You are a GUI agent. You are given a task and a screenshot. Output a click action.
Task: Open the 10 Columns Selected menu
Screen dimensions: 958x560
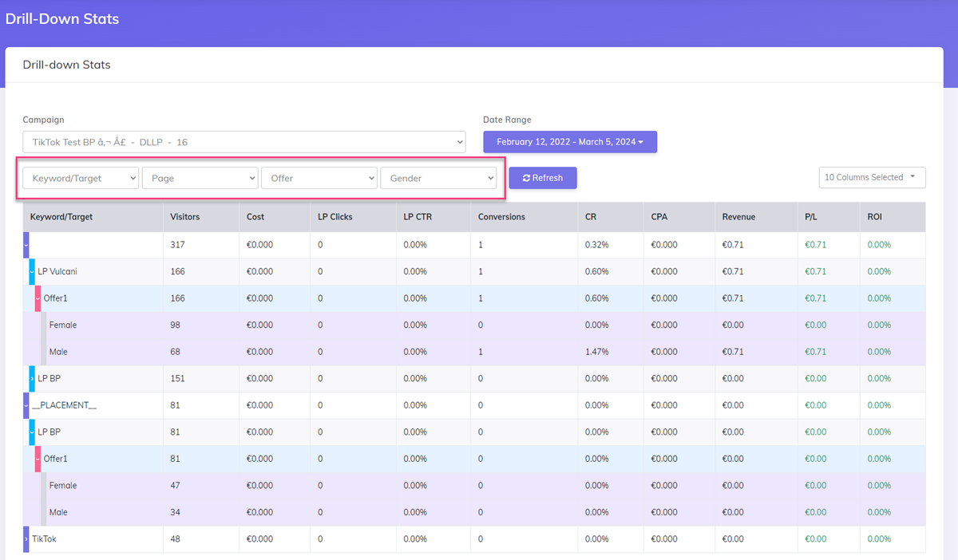[x=871, y=178]
